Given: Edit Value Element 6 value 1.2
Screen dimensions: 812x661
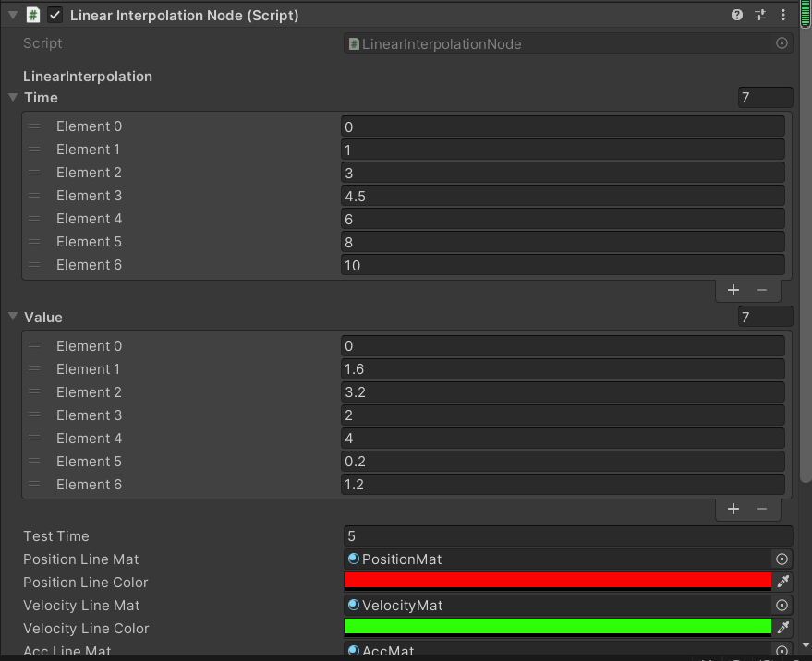Looking at the screenshot, I should 563,485.
